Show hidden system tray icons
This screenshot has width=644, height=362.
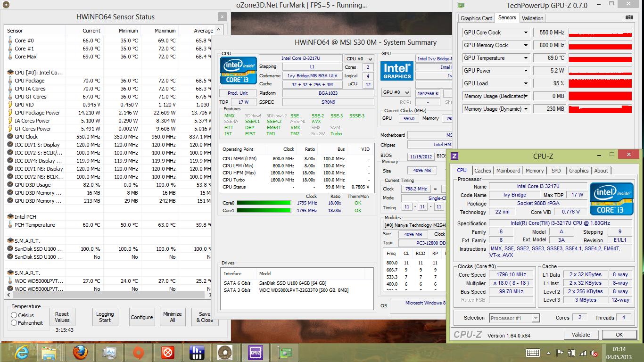(549, 353)
